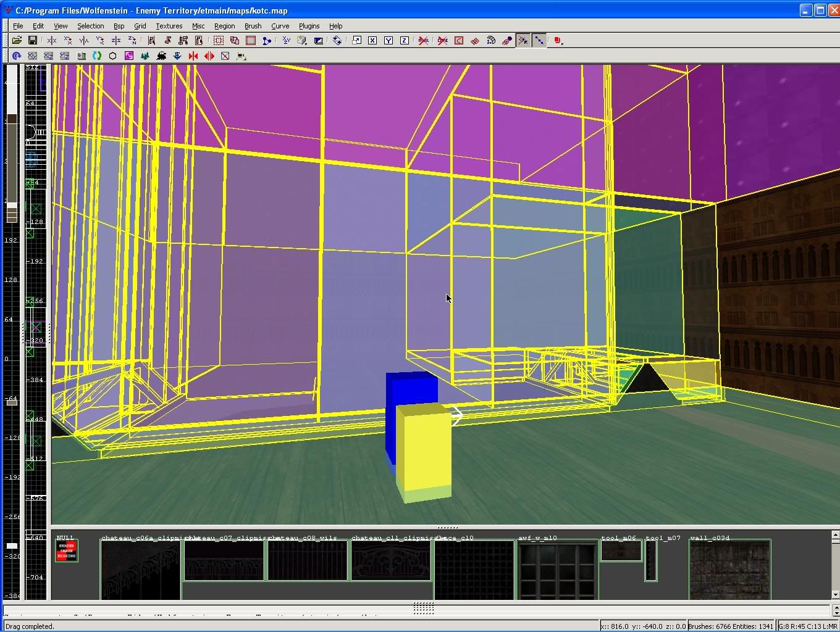Screen dimensions: 840x632
Task: Toggle the don't select curves button
Action: [x=443, y=41]
